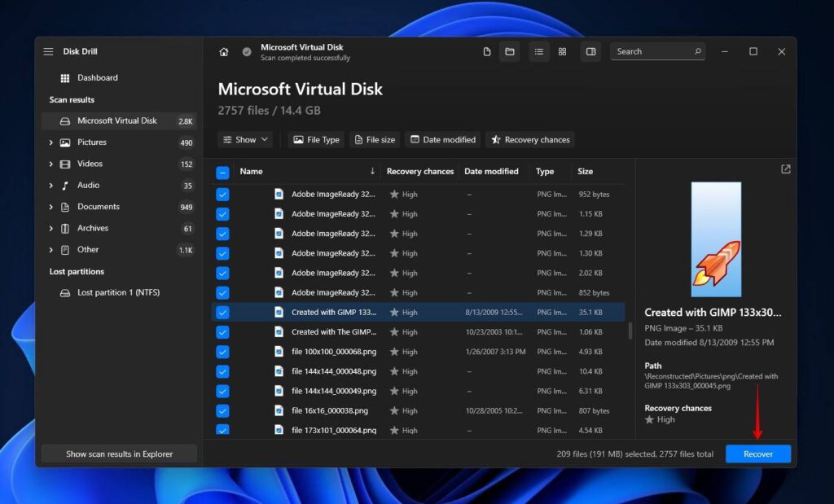The height and width of the screenshot is (504, 834).
Task: Switch to list view layout
Action: (x=538, y=51)
